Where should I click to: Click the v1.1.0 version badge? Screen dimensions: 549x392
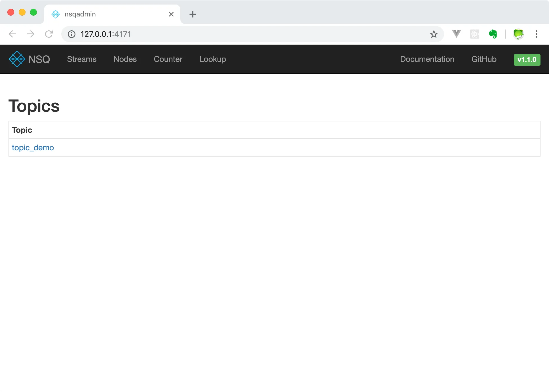point(527,60)
